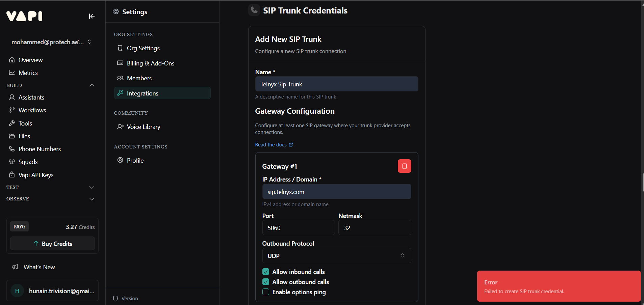The height and width of the screenshot is (305, 644).
Task: Click the Version braces icon
Action: 115,298
